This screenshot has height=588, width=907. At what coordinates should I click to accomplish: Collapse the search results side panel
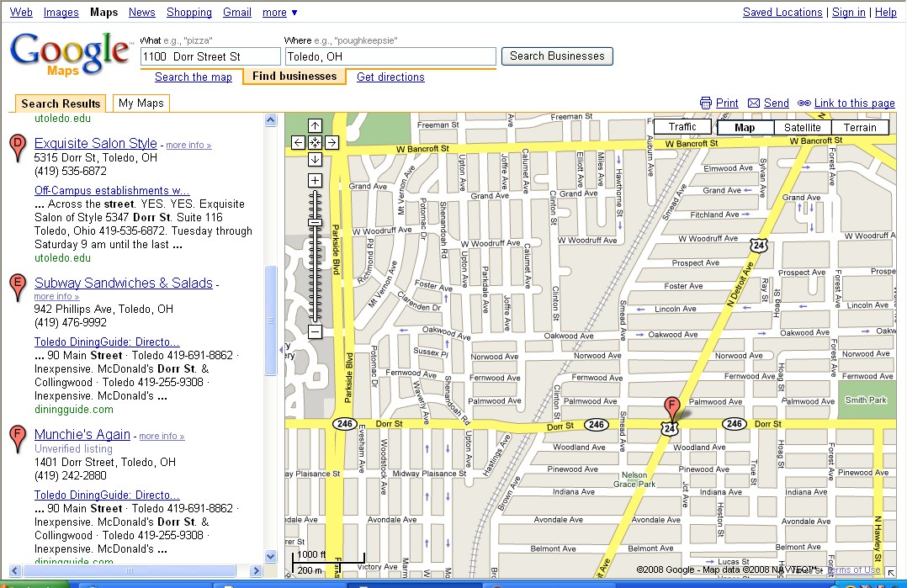pos(280,349)
